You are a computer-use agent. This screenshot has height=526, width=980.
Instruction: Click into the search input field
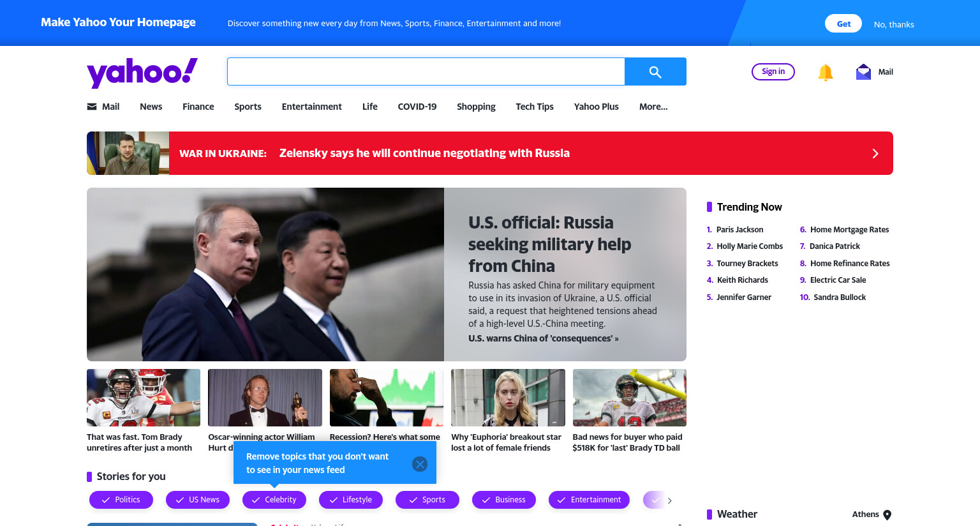pyautogui.click(x=426, y=71)
